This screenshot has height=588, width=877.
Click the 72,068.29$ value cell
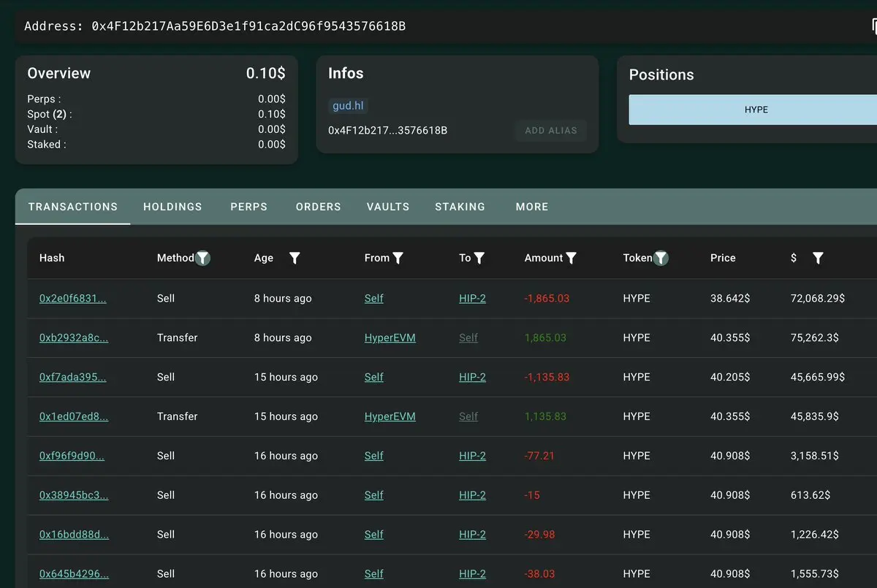[818, 298]
